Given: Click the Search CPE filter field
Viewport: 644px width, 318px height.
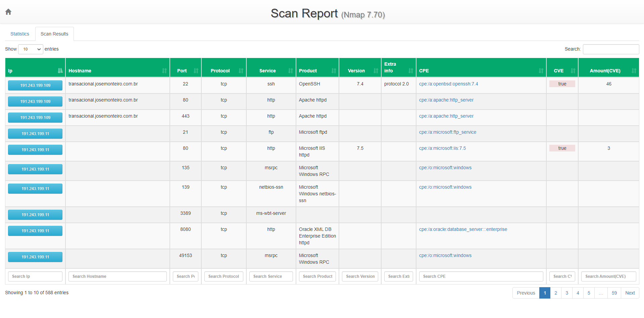Looking at the screenshot, I should (481, 276).
